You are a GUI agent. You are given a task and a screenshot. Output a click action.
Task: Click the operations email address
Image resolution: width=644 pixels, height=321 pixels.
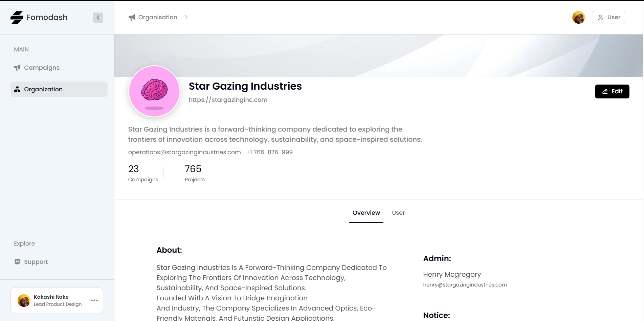tap(184, 152)
